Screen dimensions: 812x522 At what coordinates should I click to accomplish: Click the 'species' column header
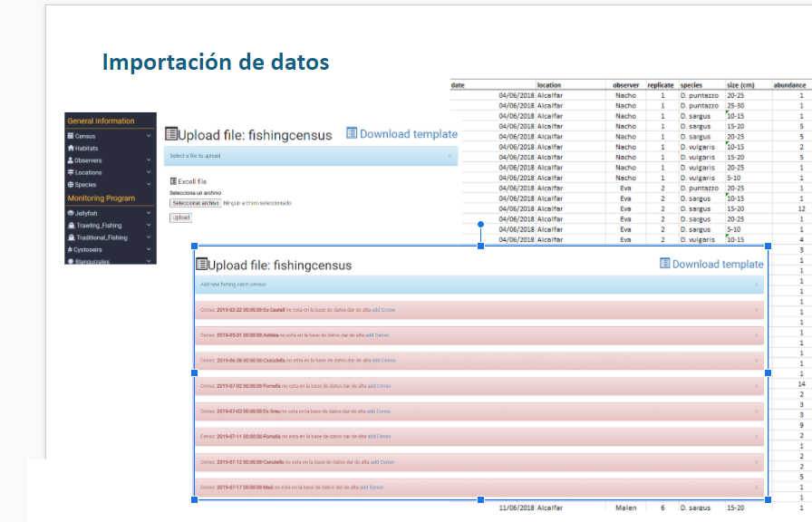691,85
